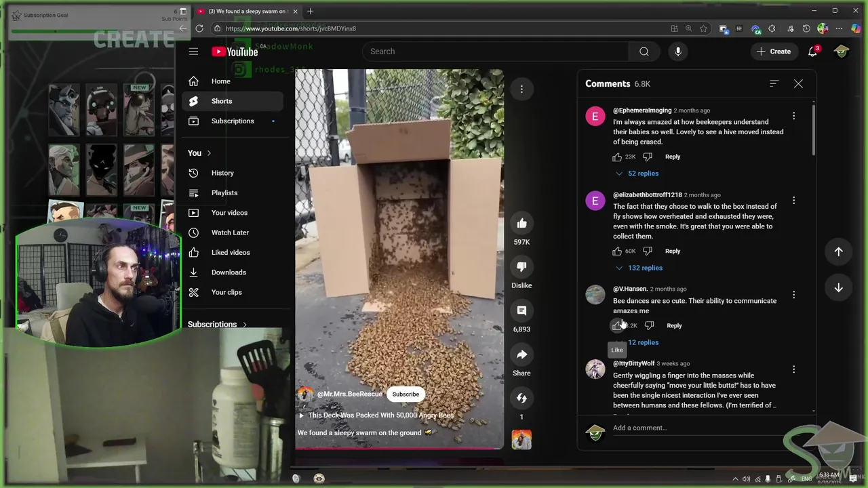Go to the previous Short with up arrow
The height and width of the screenshot is (488, 868).
pyautogui.click(x=838, y=251)
